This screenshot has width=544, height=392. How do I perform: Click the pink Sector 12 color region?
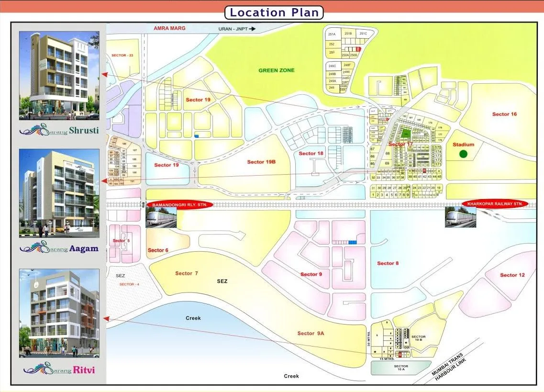tap(511, 276)
